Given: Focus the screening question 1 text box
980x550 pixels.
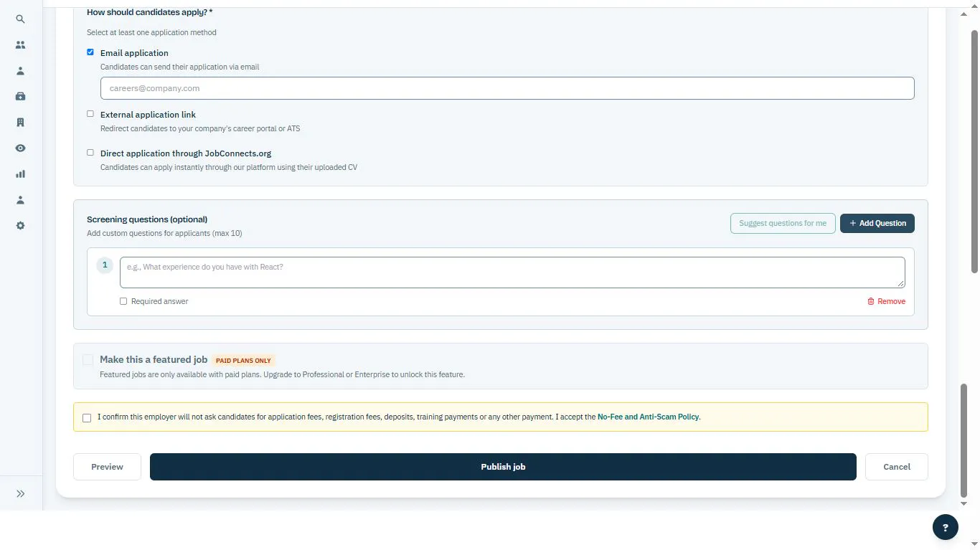Looking at the screenshot, I should coord(512,272).
